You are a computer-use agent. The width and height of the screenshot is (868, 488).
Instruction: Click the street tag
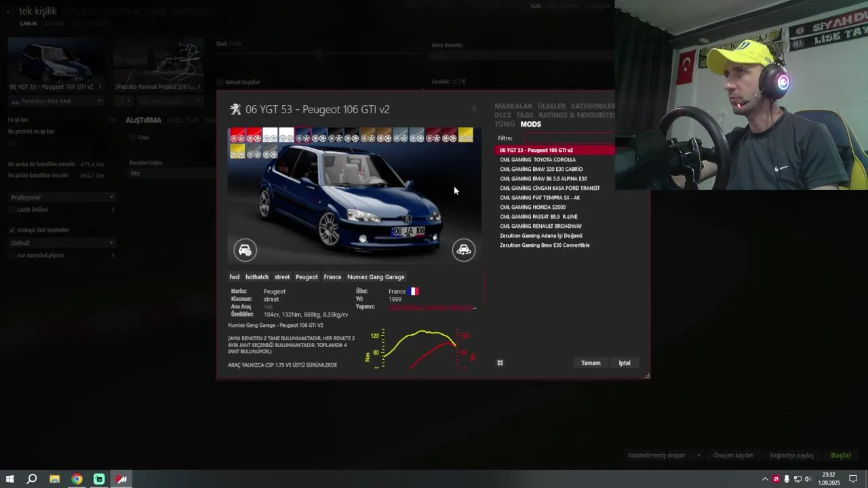[x=282, y=277]
